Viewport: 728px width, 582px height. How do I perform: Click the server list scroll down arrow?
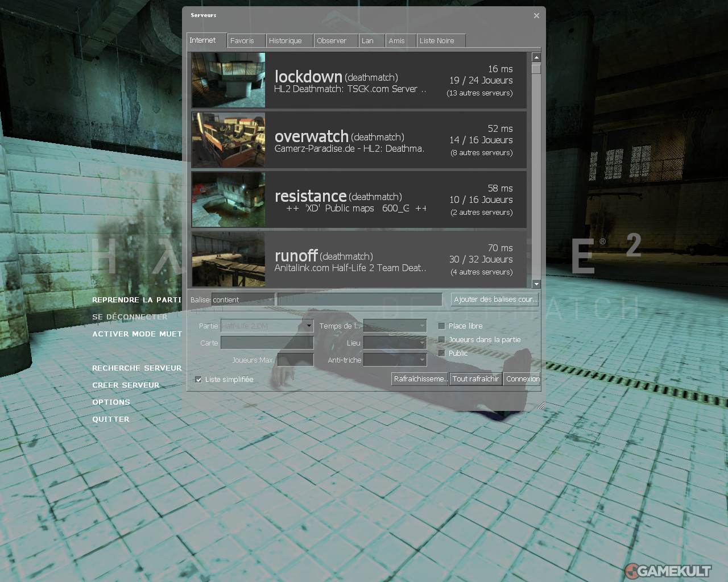coord(536,284)
